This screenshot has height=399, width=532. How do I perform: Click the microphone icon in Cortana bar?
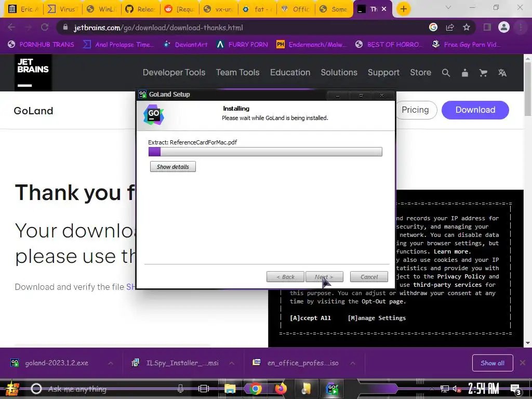pyautogui.click(x=180, y=389)
